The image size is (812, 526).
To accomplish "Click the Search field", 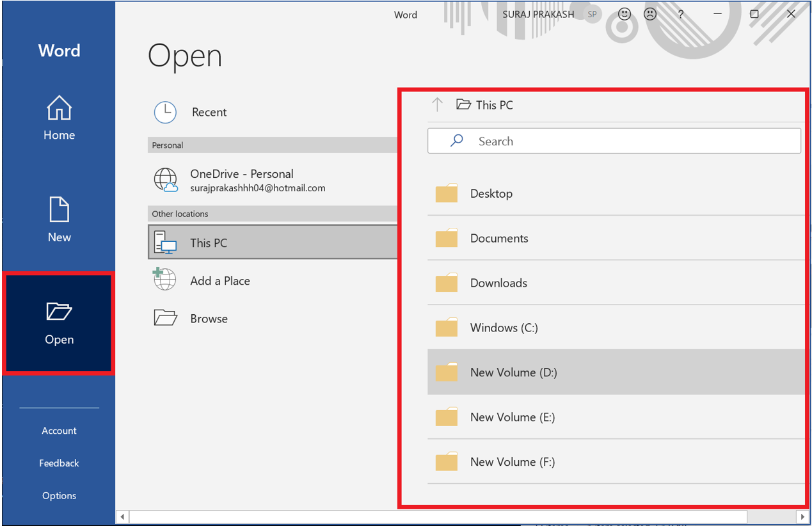I will tap(614, 141).
